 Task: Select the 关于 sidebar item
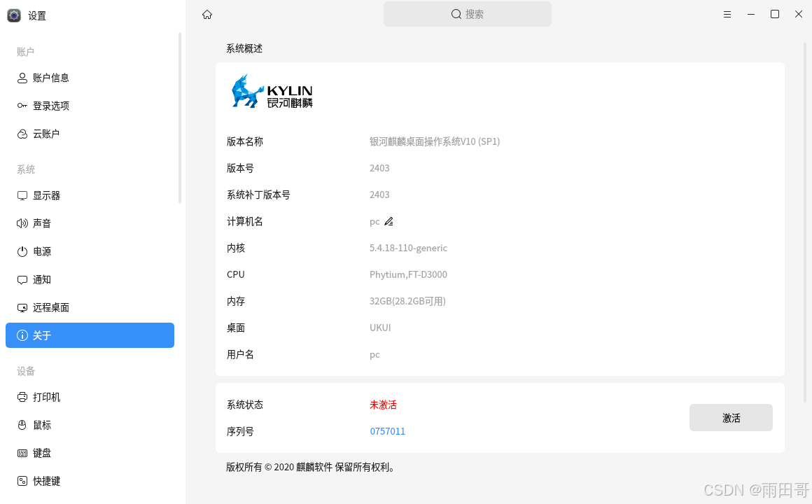pos(90,335)
